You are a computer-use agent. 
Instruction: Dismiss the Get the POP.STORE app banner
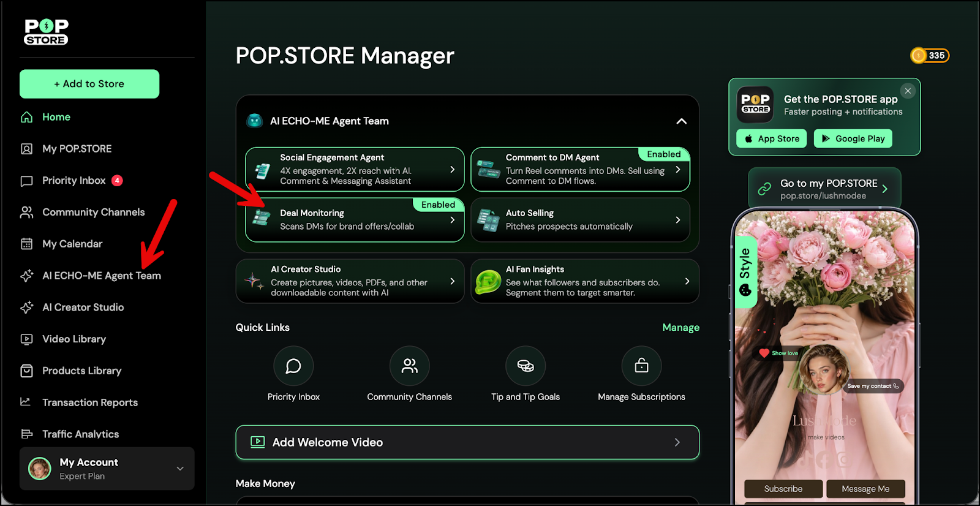(x=908, y=91)
